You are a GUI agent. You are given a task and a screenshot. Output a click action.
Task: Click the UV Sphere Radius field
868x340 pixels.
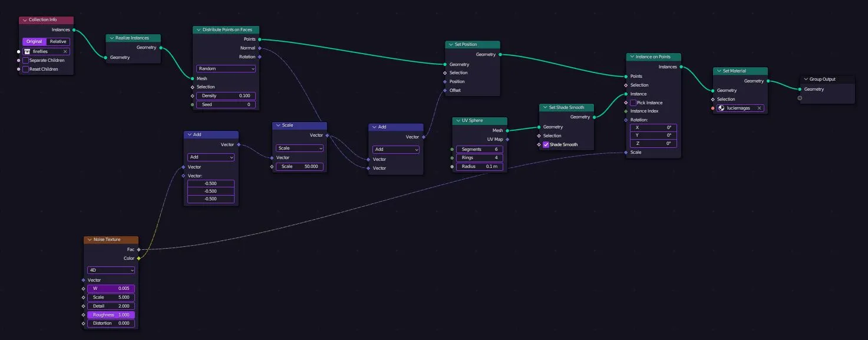(x=479, y=167)
